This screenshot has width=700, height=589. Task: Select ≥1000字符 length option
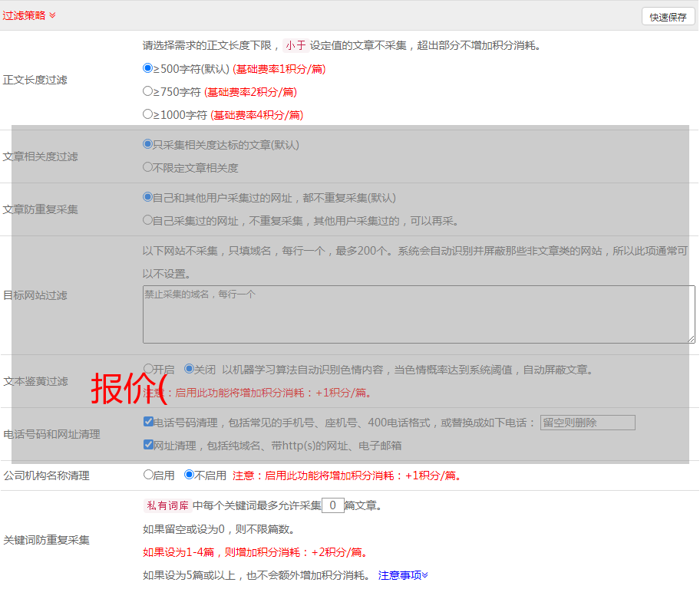(x=148, y=114)
